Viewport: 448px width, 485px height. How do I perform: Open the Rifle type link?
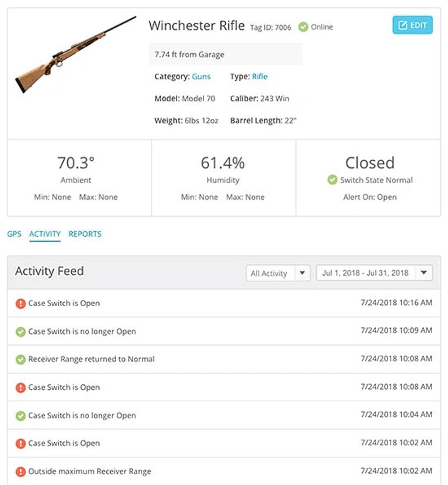point(260,77)
